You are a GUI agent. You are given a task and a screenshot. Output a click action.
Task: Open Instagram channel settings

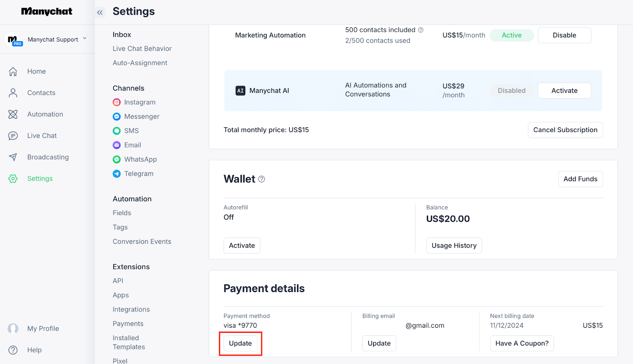(x=140, y=102)
